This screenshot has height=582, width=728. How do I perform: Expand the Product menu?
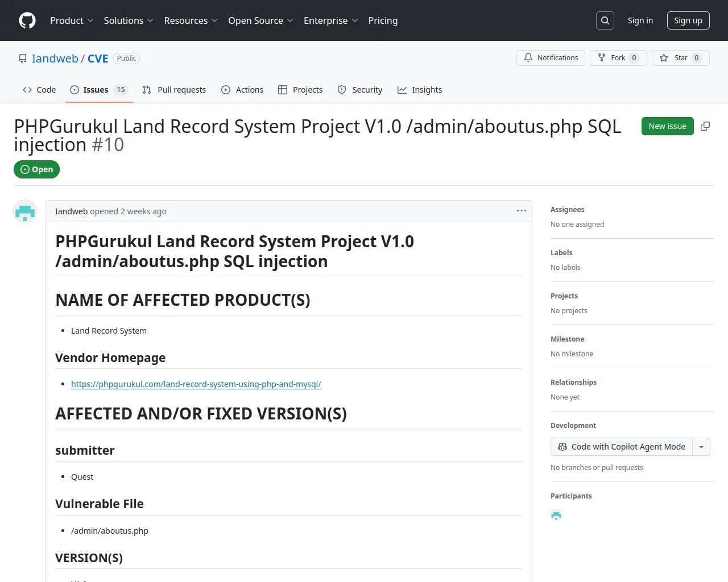tap(72, 20)
